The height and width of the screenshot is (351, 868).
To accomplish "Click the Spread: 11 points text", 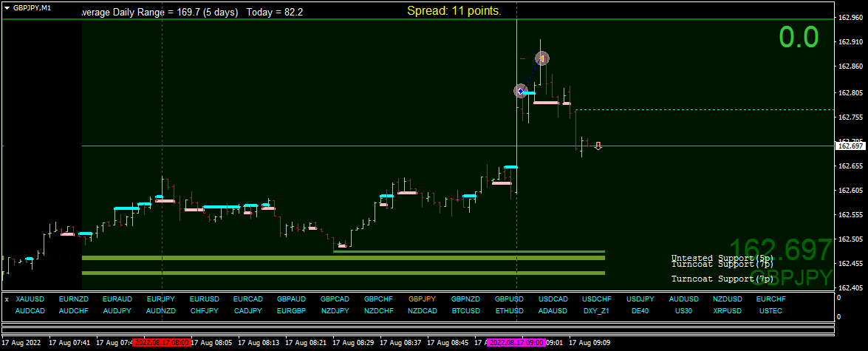I will click(x=454, y=10).
